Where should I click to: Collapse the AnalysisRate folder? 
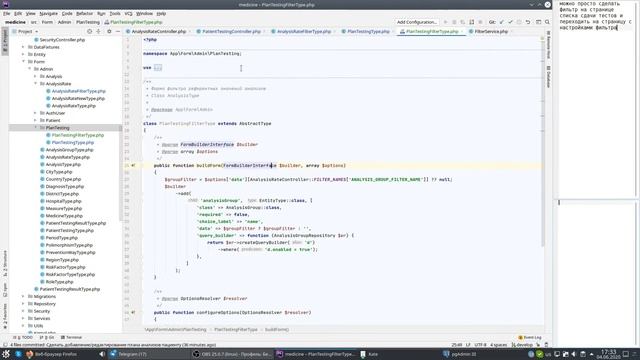(36, 84)
